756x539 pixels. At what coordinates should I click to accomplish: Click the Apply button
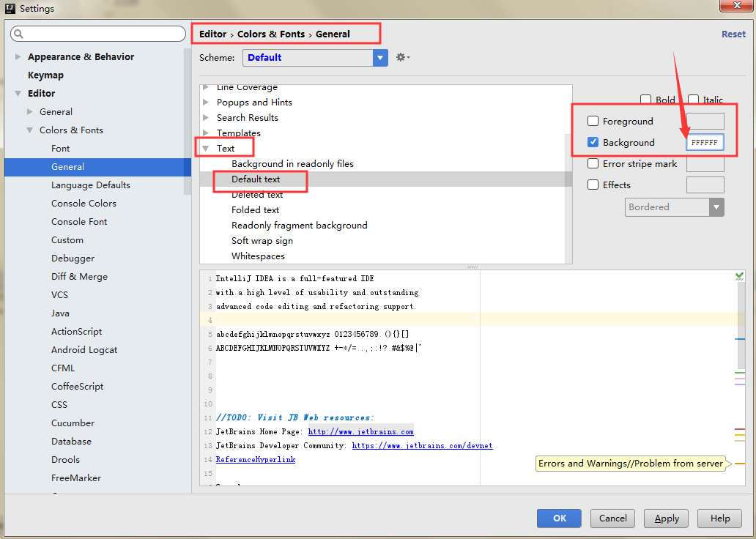point(667,518)
